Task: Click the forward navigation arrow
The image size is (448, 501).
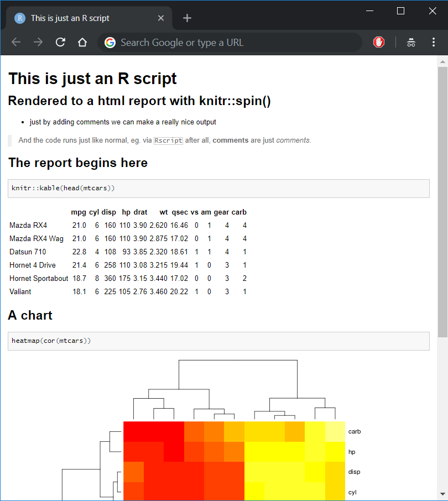Action: click(38, 42)
